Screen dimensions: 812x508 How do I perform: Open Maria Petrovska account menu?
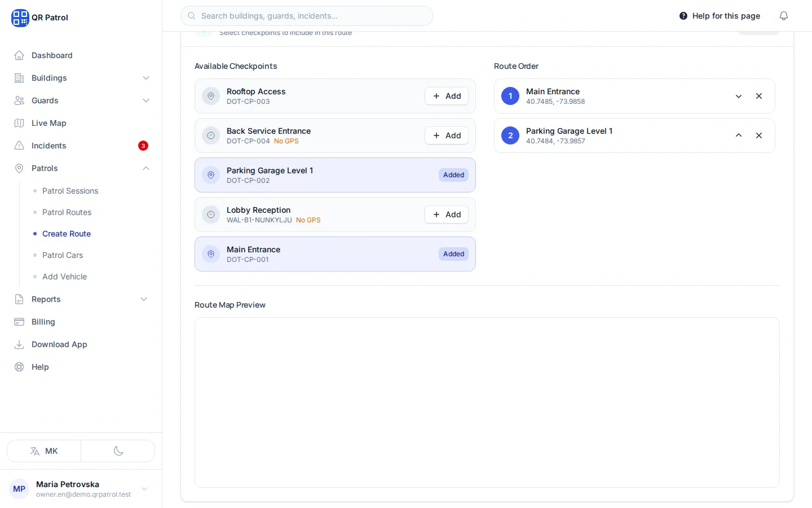tap(81, 489)
